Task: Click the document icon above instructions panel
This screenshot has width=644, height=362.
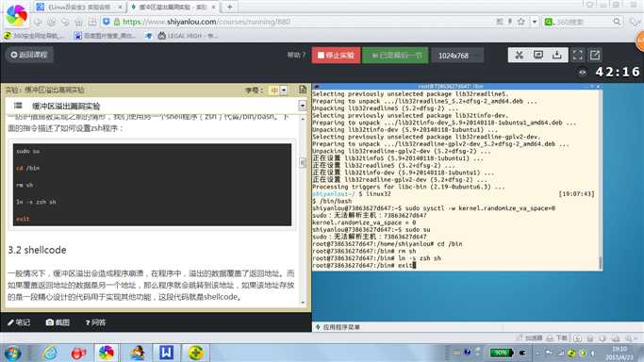Action: click(x=303, y=90)
